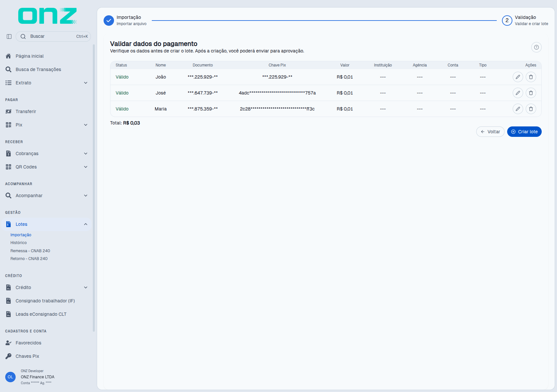Click the OL account avatar

(10, 377)
